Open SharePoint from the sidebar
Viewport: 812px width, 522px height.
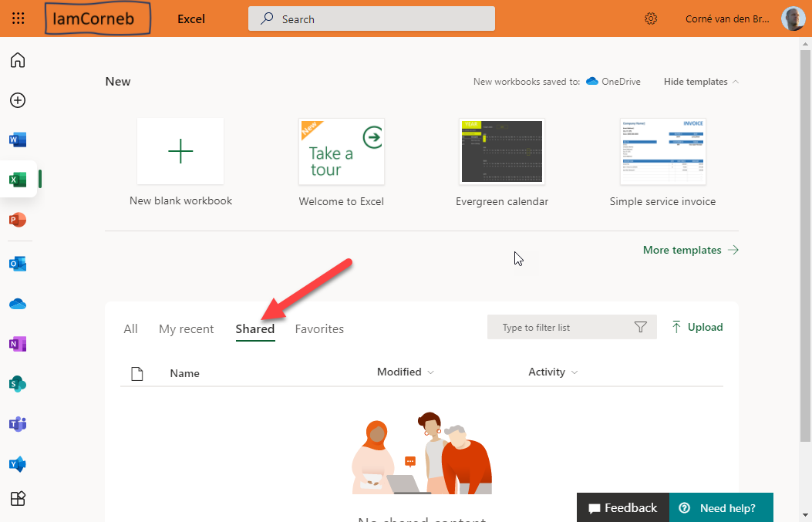18,384
